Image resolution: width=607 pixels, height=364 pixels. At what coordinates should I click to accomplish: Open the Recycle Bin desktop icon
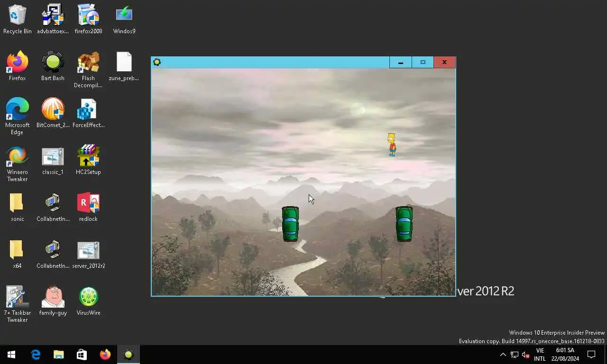(x=18, y=19)
